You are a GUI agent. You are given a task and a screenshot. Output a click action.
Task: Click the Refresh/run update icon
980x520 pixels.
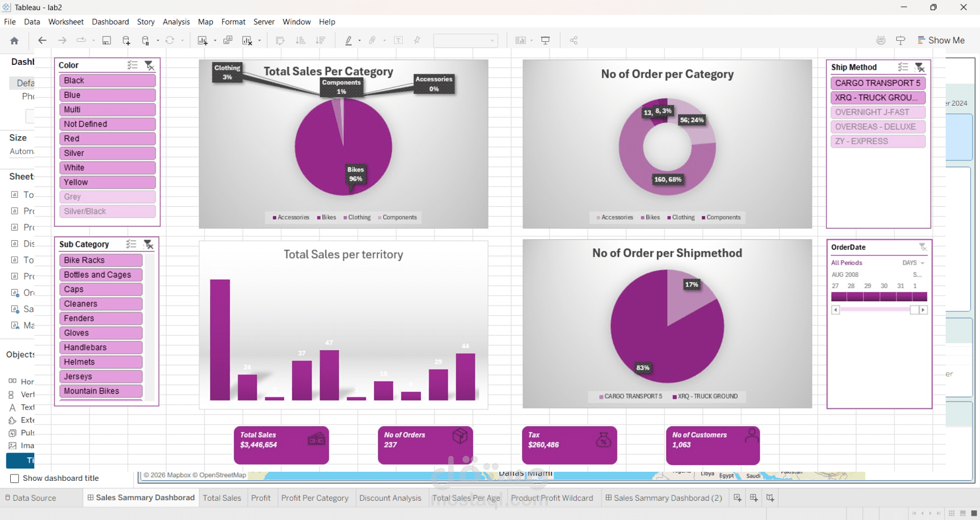[x=170, y=40]
